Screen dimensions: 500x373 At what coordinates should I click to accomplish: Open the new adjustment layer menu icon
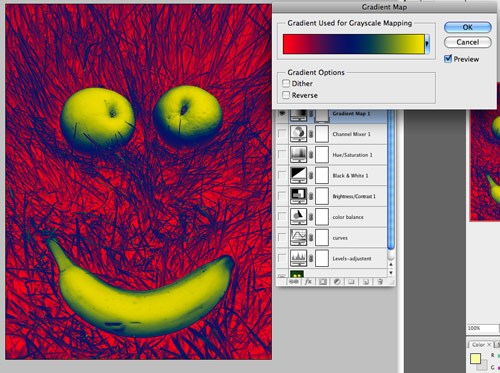[337, 282]
